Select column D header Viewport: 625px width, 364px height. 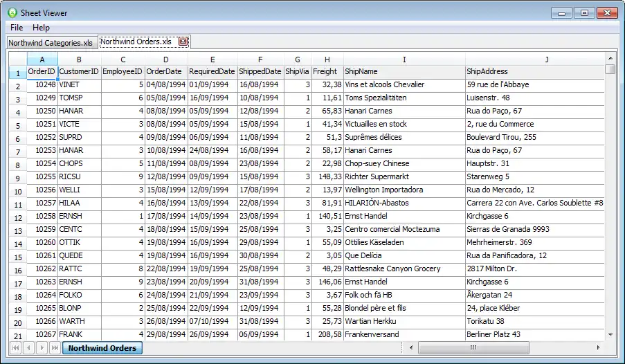tap(166, 60)
